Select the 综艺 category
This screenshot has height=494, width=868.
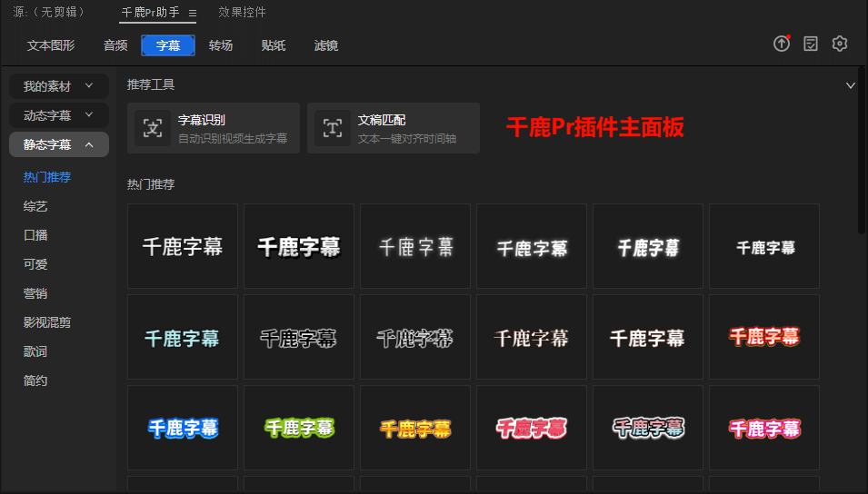click(x=35, y=206)
